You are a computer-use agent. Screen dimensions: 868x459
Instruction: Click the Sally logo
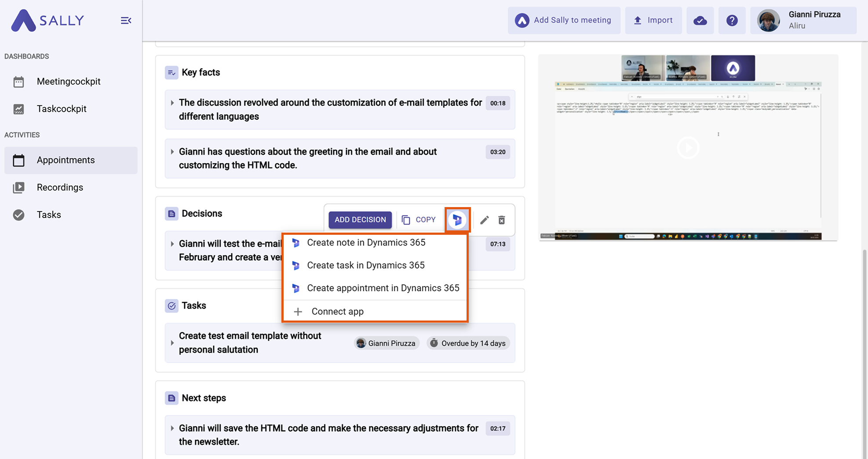[47, 20]
